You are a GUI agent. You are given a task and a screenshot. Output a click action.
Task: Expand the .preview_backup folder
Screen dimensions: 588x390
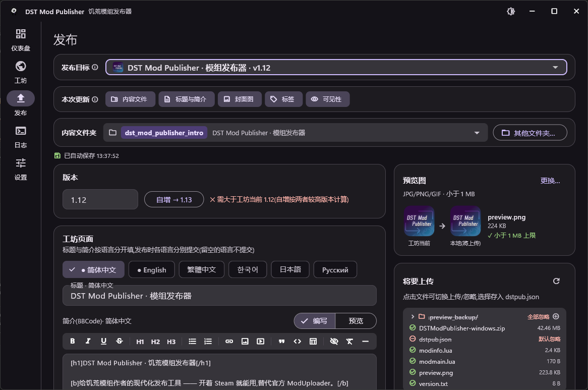click(413, 317)
